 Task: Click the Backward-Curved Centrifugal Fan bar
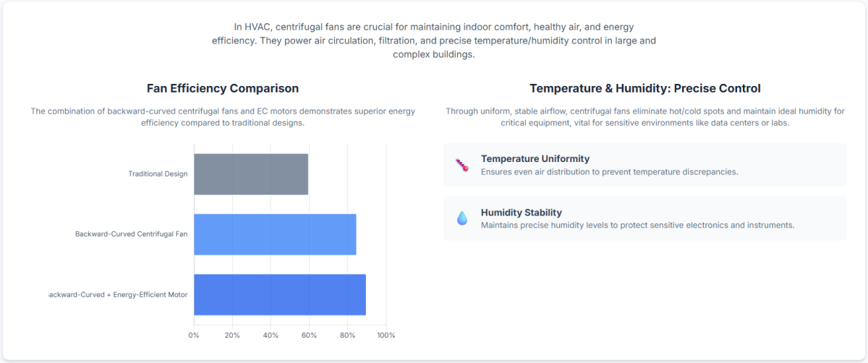click(275, 234)
